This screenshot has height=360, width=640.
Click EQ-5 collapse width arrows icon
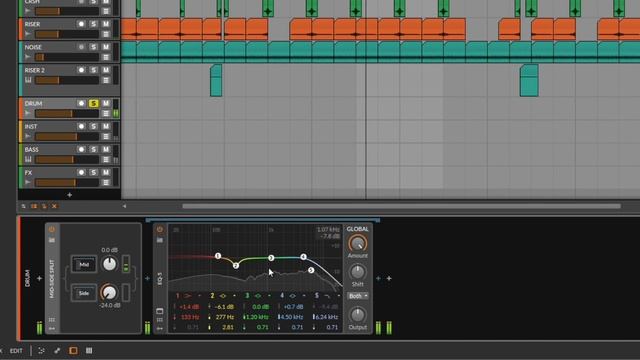tap(160, 328)
